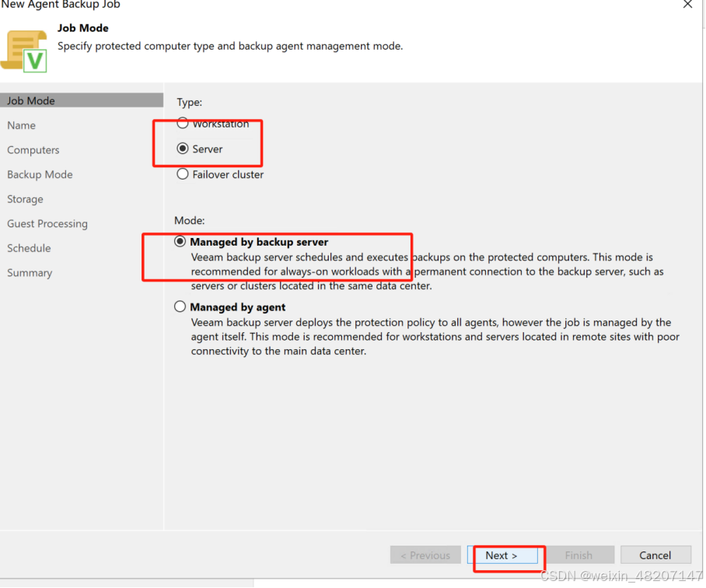Go to the Name wizard step
Screen dimensions: 706x588
click(21, 125)
